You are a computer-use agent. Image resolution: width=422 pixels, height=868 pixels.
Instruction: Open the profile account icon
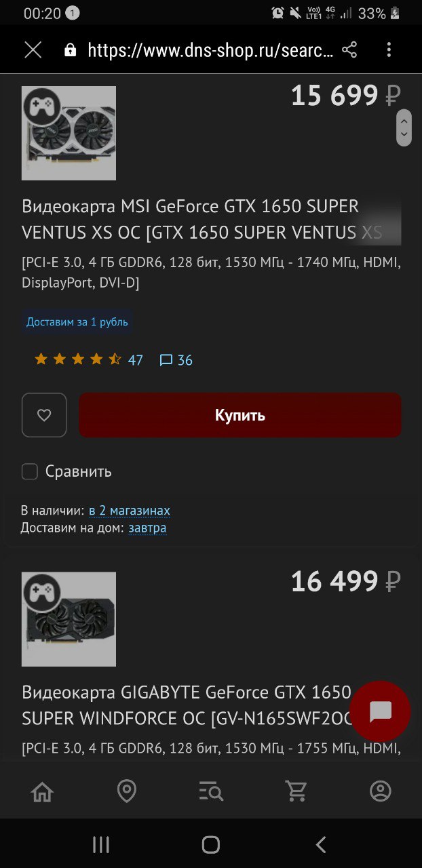[381, 791]
